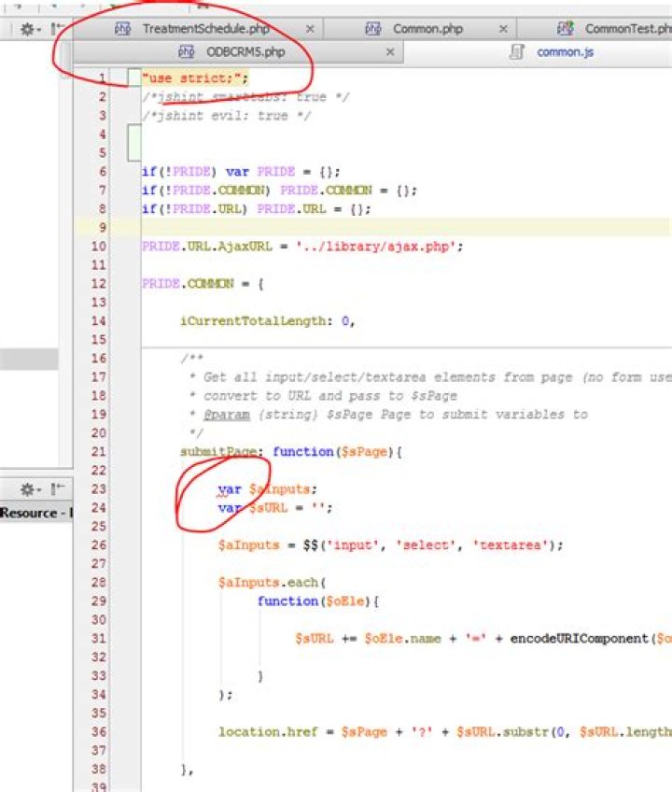Open top panel settings gear menu

29,29
